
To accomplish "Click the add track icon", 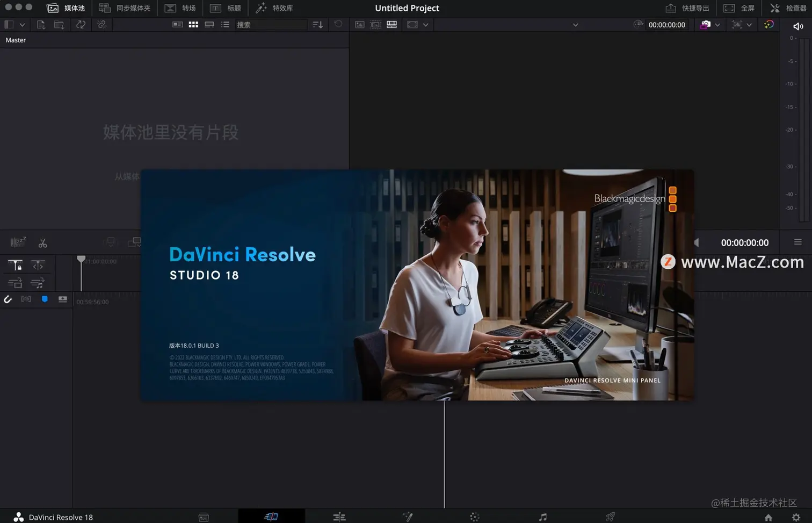I will pyautogui.click(x=63, y=299).
